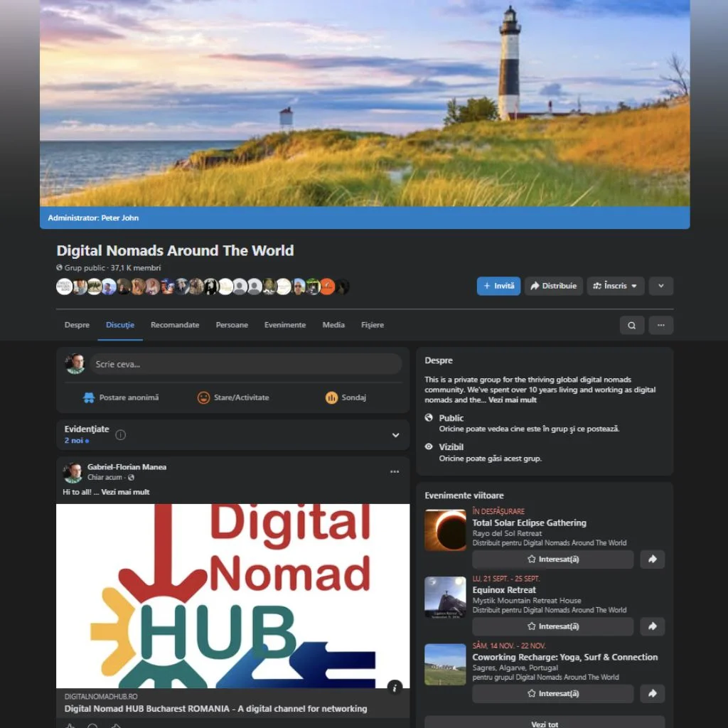Open Digital Nomad HUB Bucharest link title
728x728 pixels.
[215, 709]
